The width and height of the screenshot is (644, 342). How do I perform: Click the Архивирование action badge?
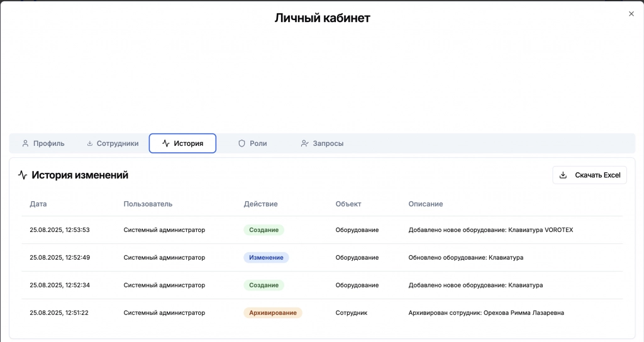[x=272, y=313]
